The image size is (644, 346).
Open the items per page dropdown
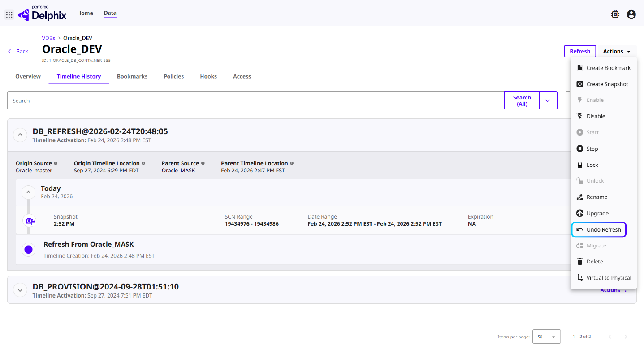click(x=546, y=337)
